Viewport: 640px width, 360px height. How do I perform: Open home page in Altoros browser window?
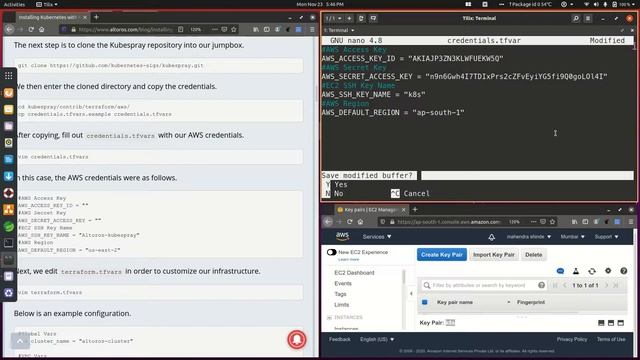42,29
